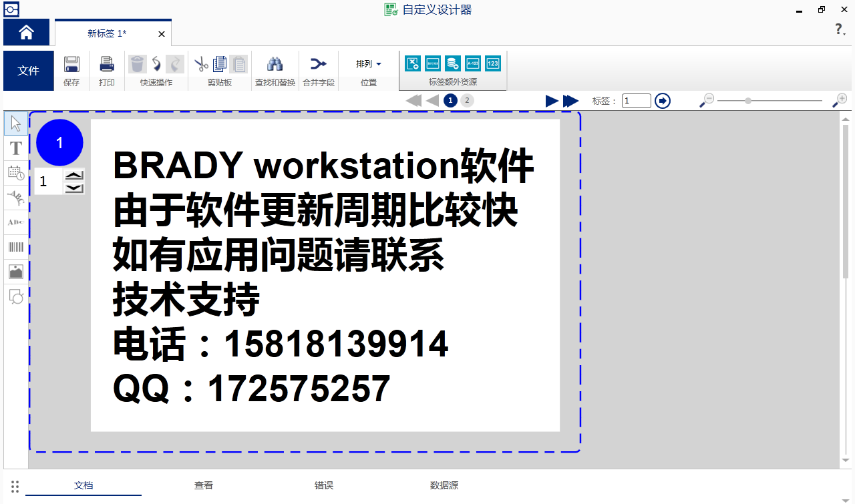Viewport: 855px width, 504px height.
Task: Click the help question mark icon
Action: (x=840, y=29)
